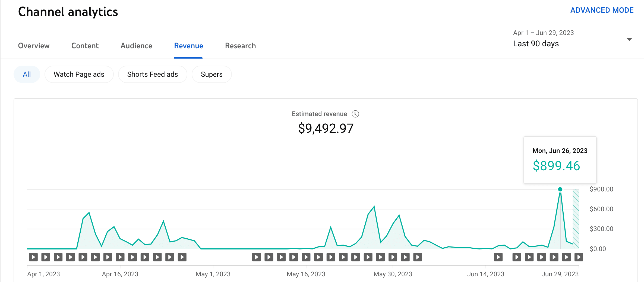Open the first video marker of the final June group

click(517, 257)
